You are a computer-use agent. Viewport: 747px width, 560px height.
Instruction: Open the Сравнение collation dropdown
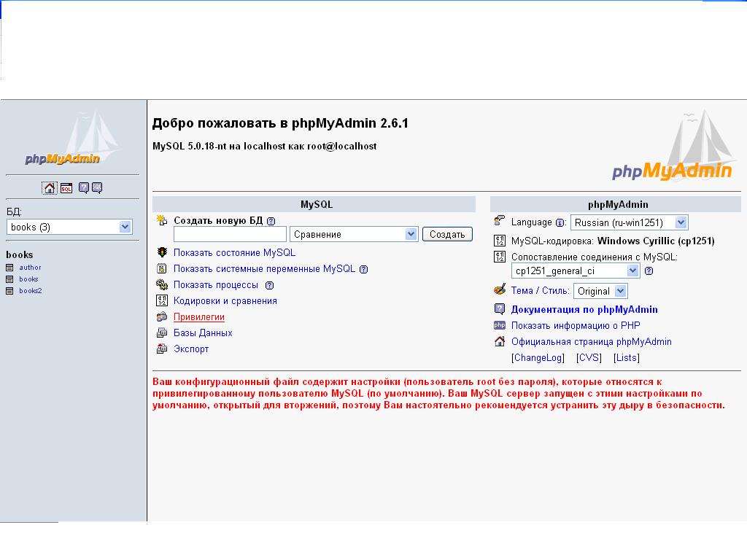tap(354, 234)
